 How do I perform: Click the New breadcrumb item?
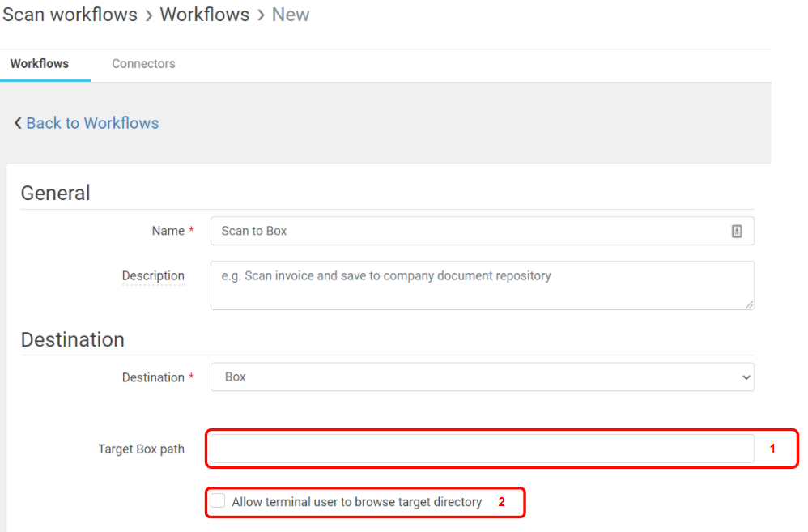pos(291,15)
